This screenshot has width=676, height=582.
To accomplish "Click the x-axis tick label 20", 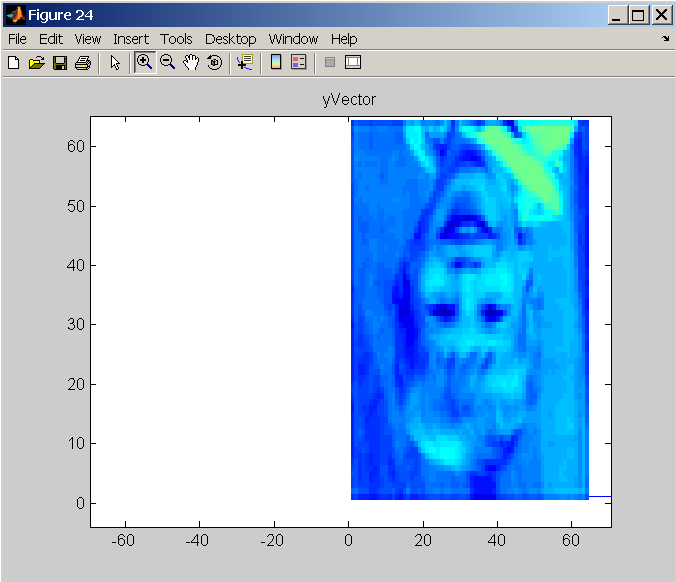I will [x=423, y=540].
